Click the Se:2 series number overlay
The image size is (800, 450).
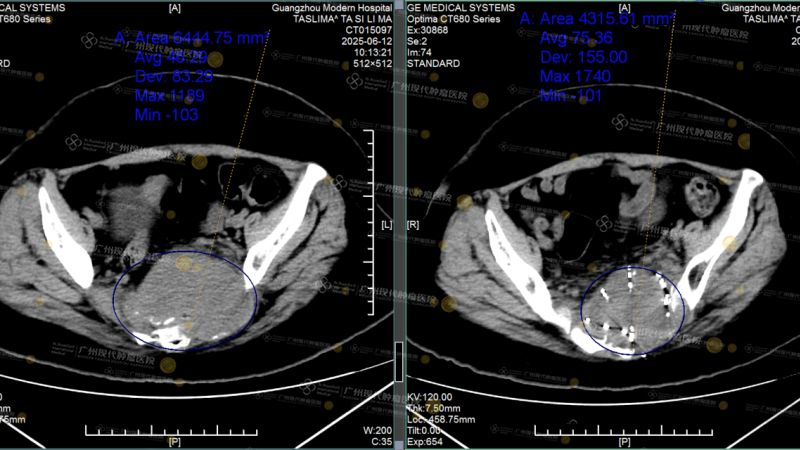coord(417,41)
